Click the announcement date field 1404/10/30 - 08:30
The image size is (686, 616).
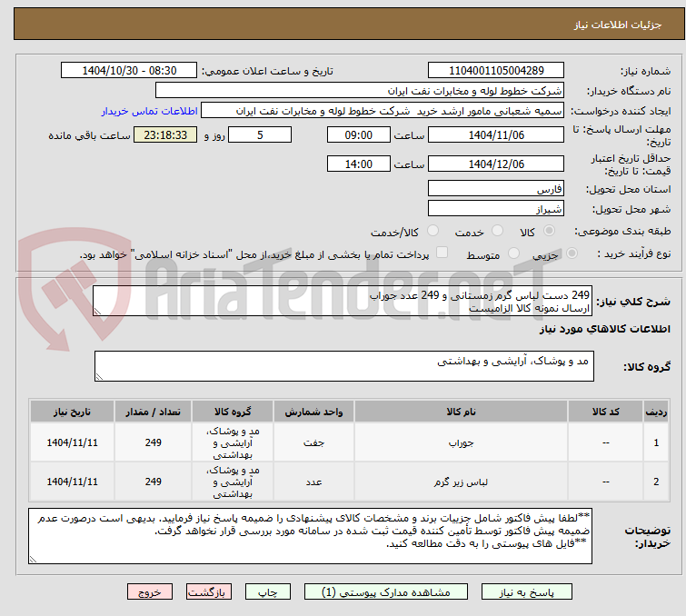(x=129, y=71)
